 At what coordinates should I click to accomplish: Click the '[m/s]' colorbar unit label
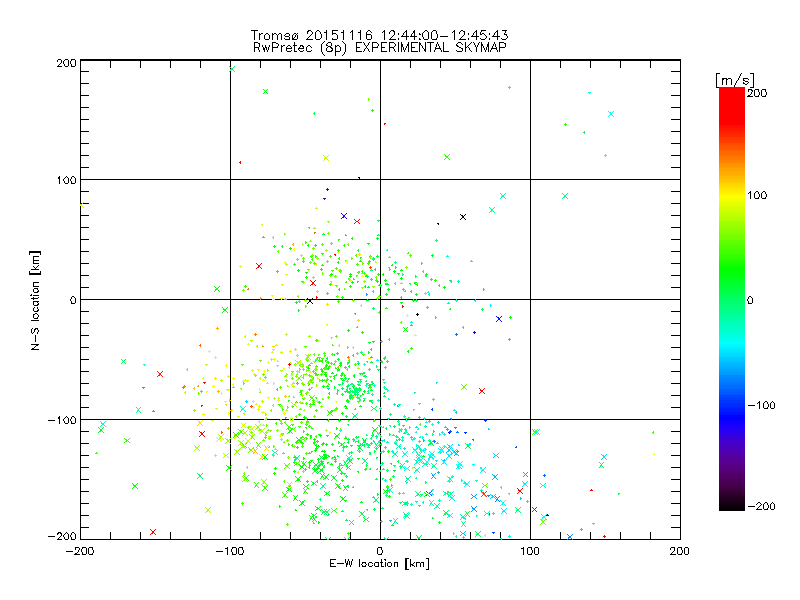[735, 80]
